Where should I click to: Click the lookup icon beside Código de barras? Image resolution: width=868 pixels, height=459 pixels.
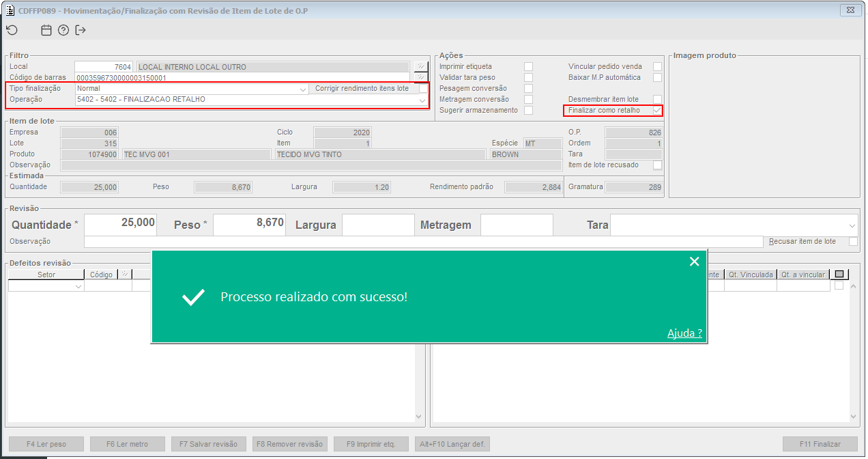[420, 77]
